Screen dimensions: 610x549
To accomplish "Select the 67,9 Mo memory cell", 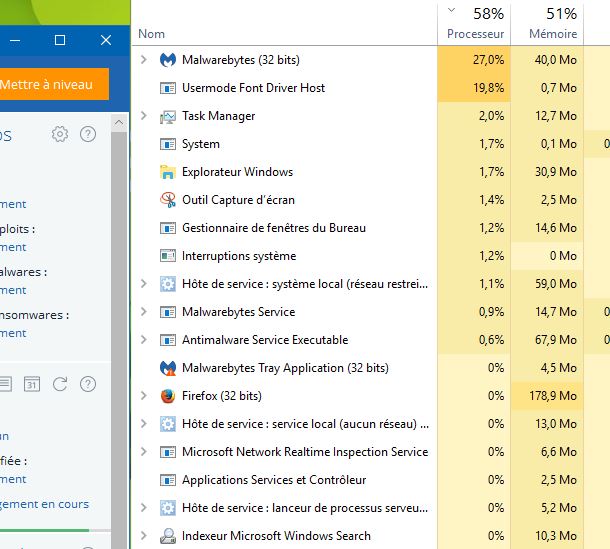I will pyautogui.click(x=547, y=340).
